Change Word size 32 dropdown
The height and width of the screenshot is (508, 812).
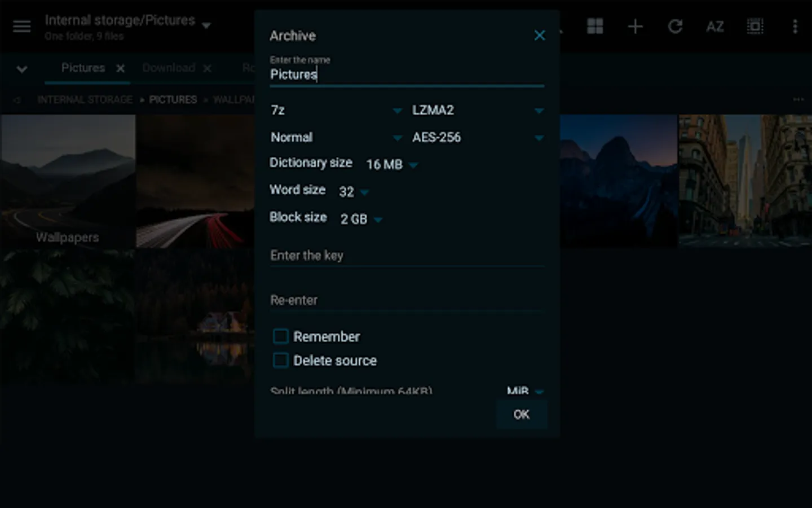354,191
